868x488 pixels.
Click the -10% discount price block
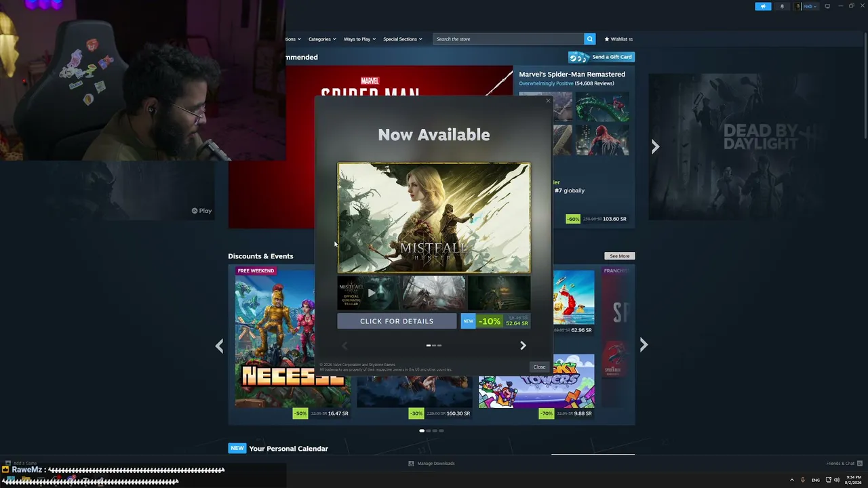click(496, 321)
